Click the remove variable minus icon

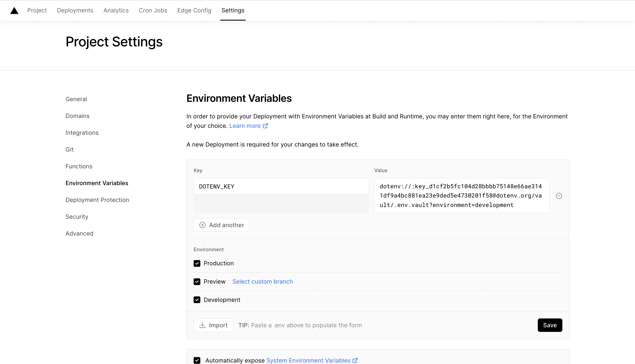(x=559, y=196)
